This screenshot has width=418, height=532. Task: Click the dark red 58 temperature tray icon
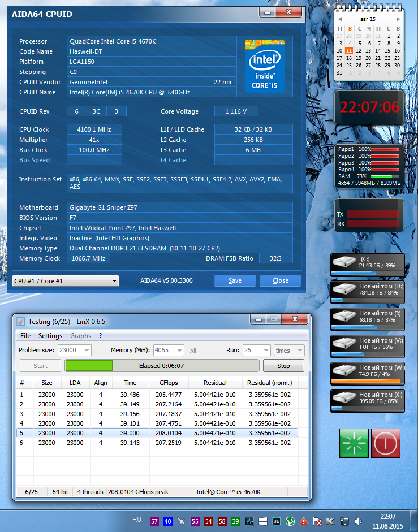[x=222, y=521]
